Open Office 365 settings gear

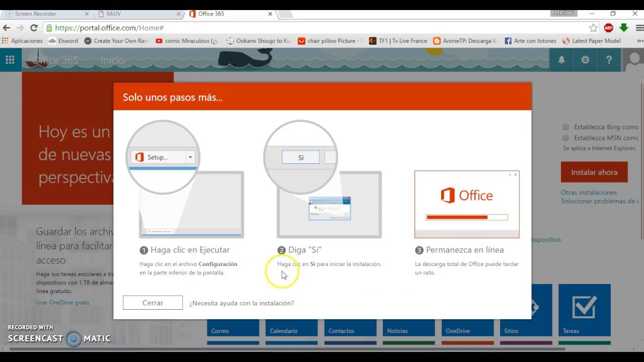[585, 60]
